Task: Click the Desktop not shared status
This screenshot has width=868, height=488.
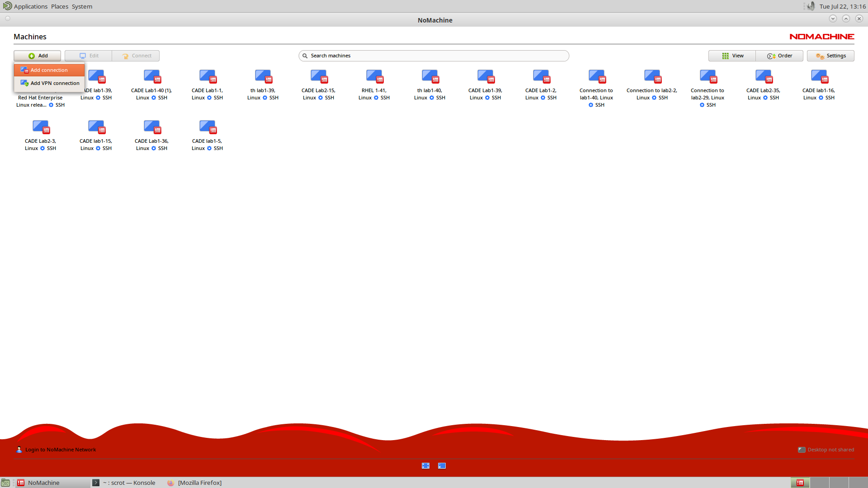Action: coord(826,450)
